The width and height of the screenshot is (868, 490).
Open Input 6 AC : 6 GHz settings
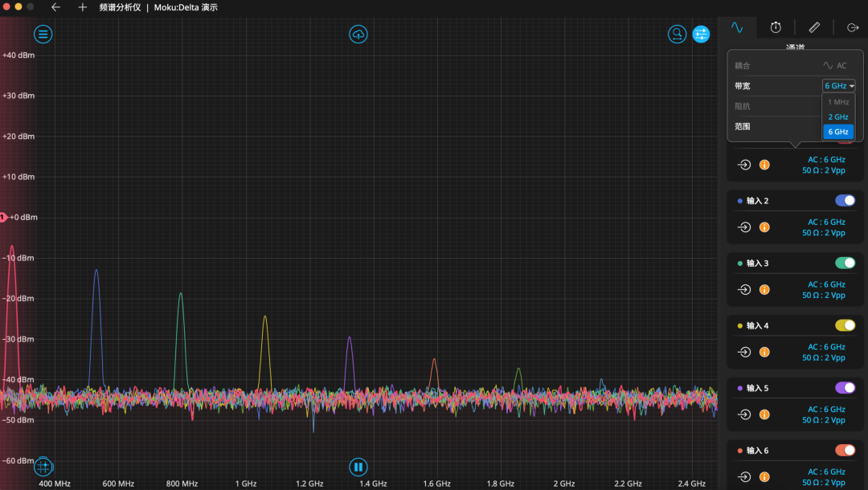point(824,476)
